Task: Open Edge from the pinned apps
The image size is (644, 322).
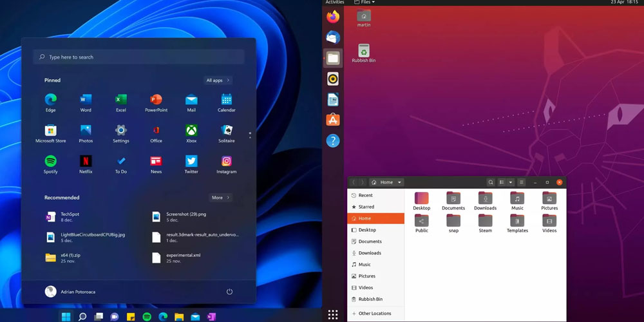Action: click(50, 102)
